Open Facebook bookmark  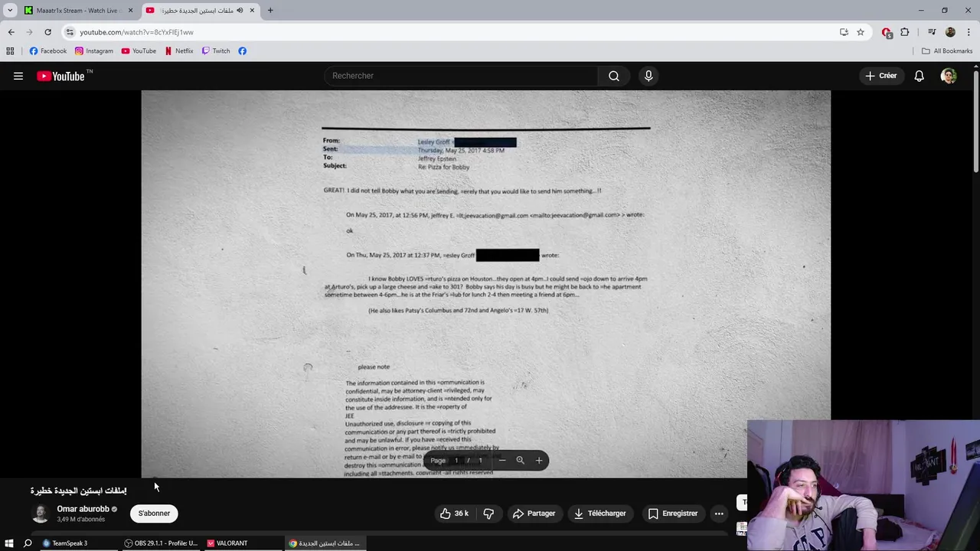click(48, 51)
